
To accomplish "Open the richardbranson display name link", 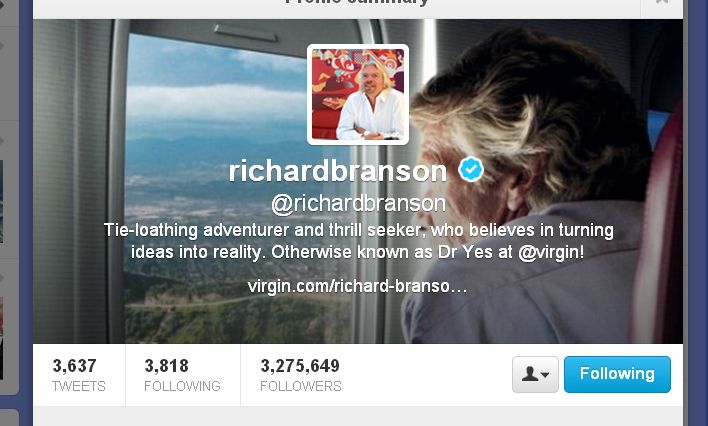I will 338,171.
